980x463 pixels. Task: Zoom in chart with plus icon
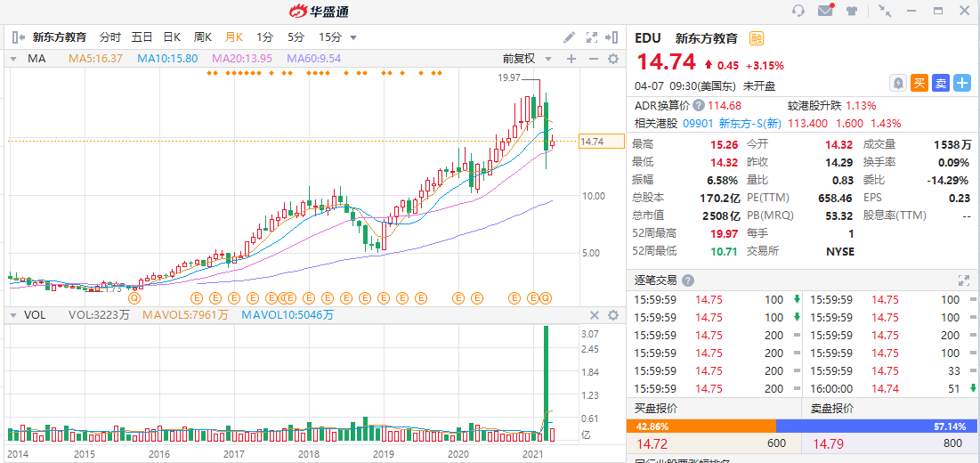571,59
